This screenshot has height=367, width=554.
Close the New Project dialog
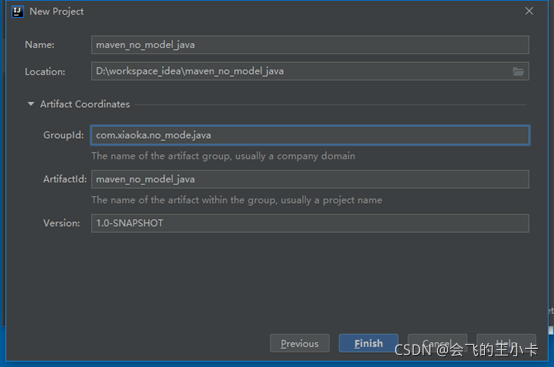pos(529,11)
